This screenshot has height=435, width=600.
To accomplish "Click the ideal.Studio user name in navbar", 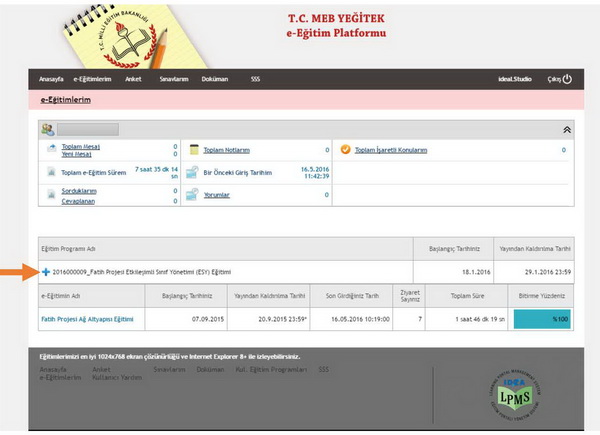I will click(x=515, y=79).
